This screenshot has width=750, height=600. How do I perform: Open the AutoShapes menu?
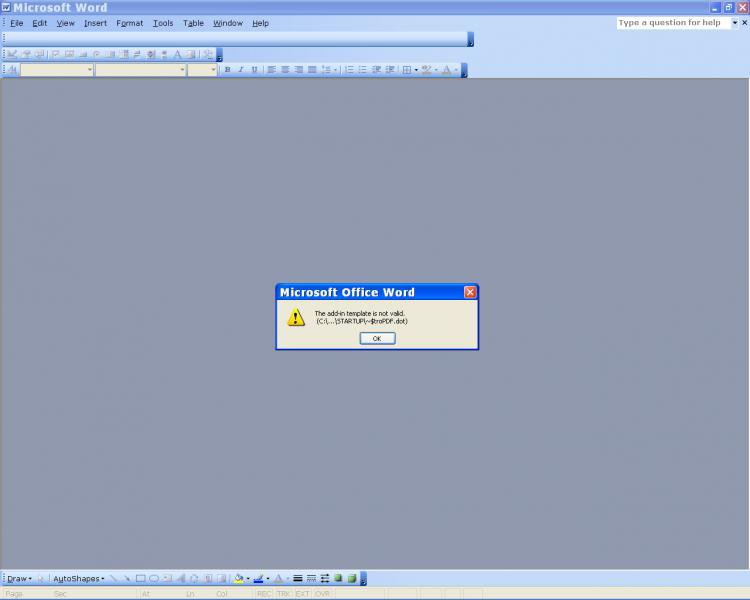point(78,578)
